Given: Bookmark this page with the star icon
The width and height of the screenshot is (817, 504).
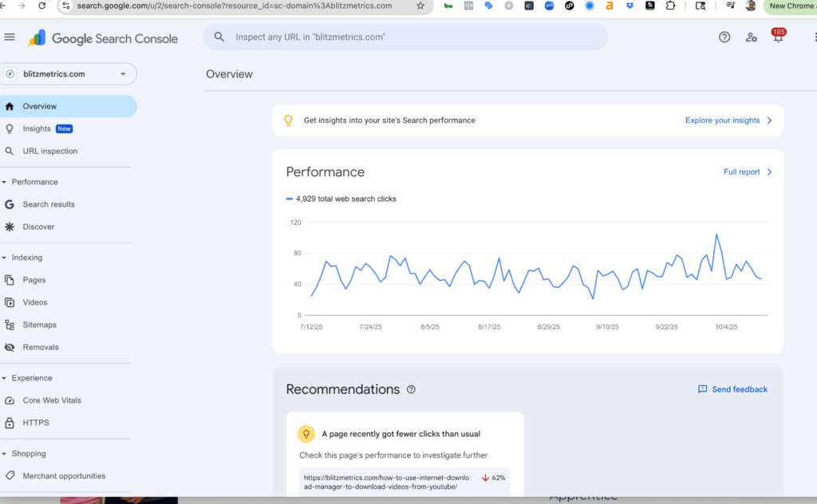Looking at the screenshot, I should [420, 6].
